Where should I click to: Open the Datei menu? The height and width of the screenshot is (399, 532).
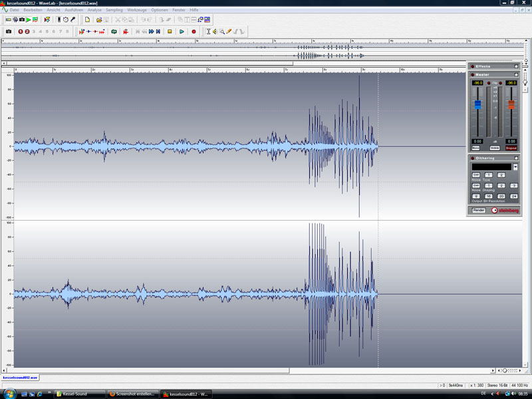pyautogui.click(x=14, y=10)
